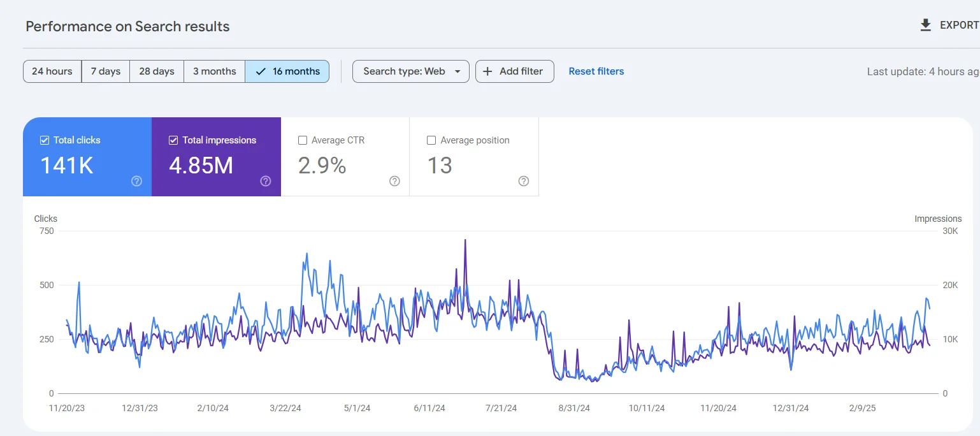Enable the Average position metric
The width and height of the screenshot is (980, 436).
click(x=431, y=140)
